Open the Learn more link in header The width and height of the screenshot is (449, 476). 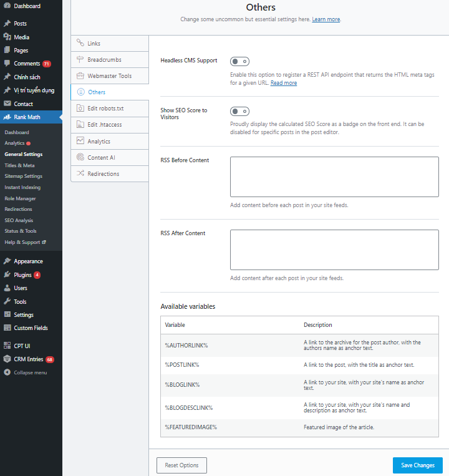pos(326,19)
